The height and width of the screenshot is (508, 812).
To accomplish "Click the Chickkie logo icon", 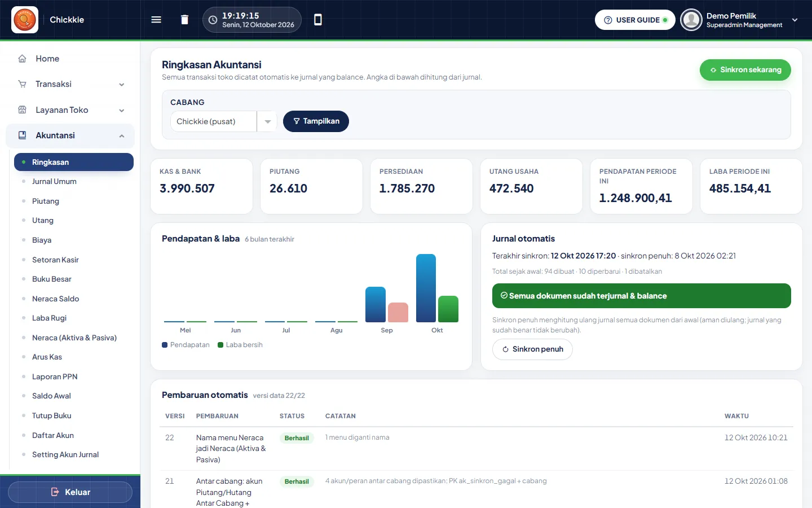I will (25, 20).
